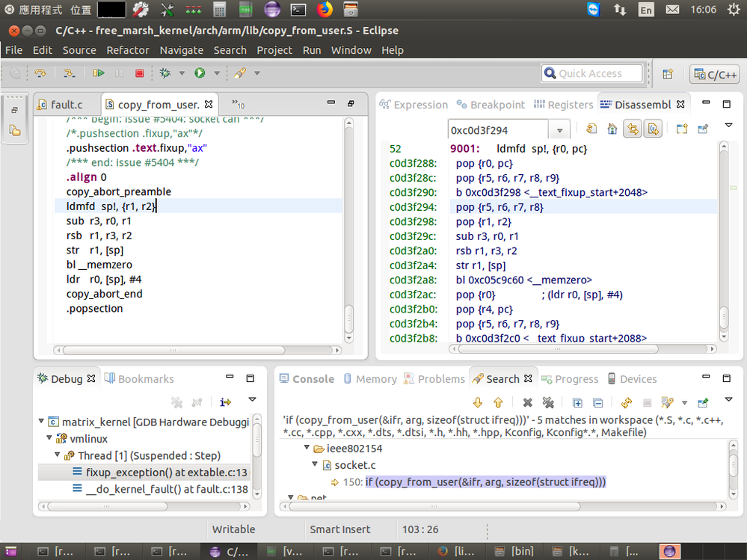Image resolution: width=747 pixels, height=560 pixels.
Task: Click Show Previous Searches icon
Action: pos(668,403)
